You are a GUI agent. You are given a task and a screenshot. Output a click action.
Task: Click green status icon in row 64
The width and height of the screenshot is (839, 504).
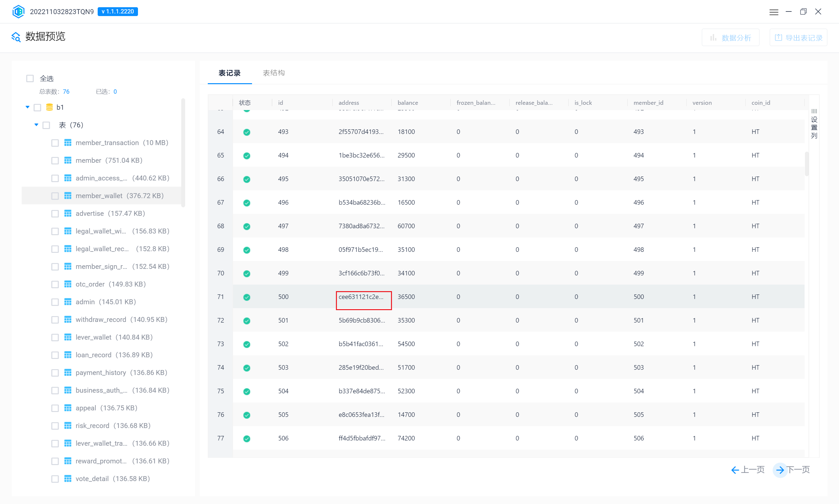point(247,132)
